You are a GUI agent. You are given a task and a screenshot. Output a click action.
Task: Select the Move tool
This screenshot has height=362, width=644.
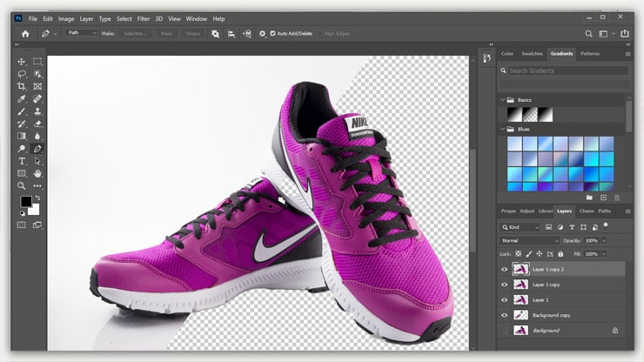[x=22, y=62]
